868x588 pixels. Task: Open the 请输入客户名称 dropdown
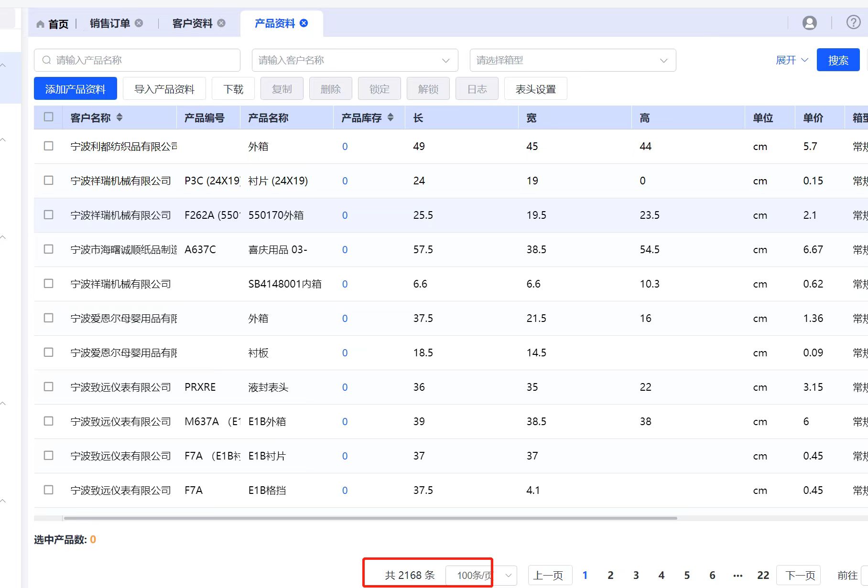pos(355,60)
